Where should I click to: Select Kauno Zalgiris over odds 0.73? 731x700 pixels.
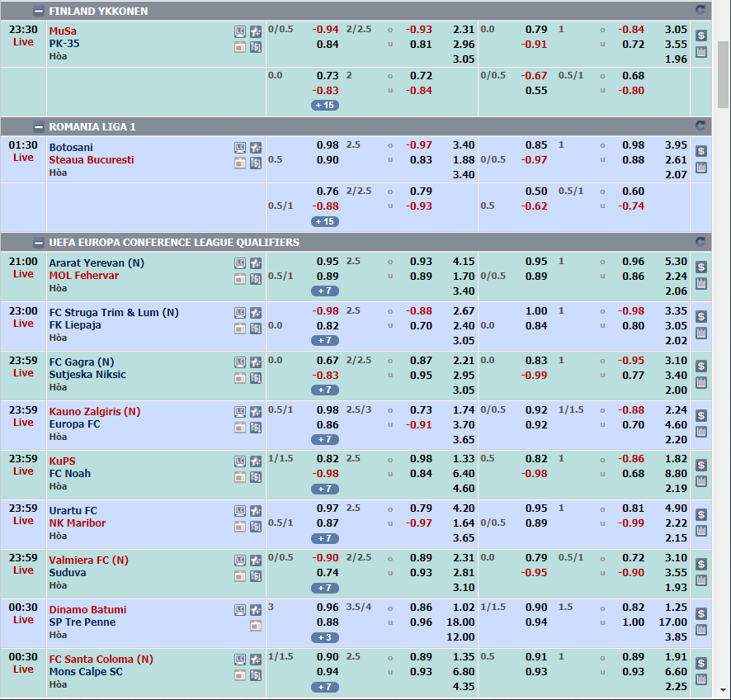click(421, 410)
